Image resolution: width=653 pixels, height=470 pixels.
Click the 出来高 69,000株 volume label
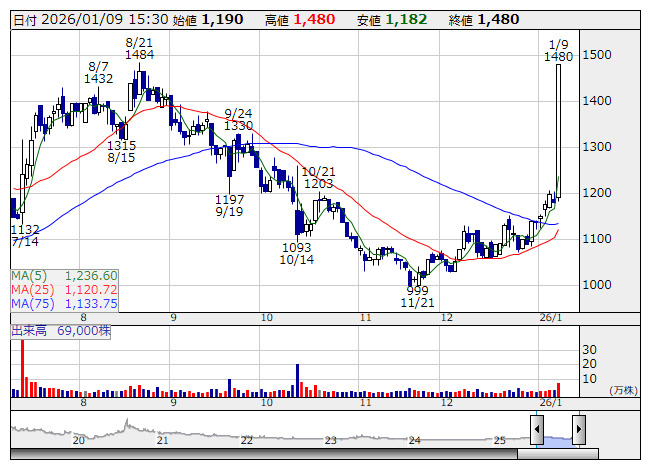click(x=61, y=331)
